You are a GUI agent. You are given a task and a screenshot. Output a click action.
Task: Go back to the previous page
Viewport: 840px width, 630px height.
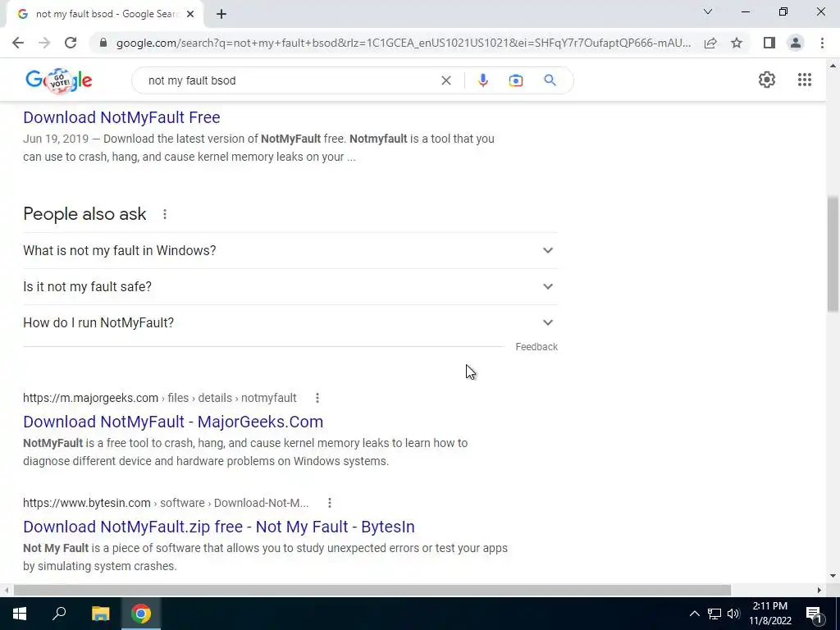coord(18,43)
